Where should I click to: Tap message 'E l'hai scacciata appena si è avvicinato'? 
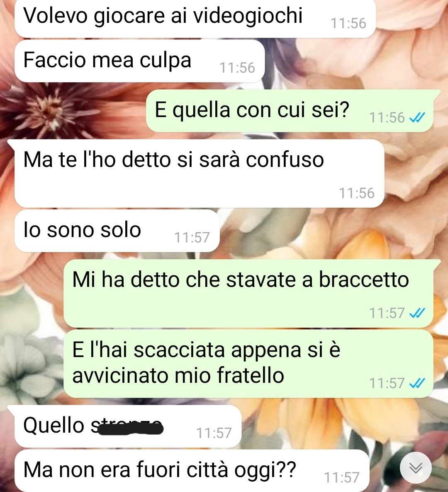pos(248,364)
